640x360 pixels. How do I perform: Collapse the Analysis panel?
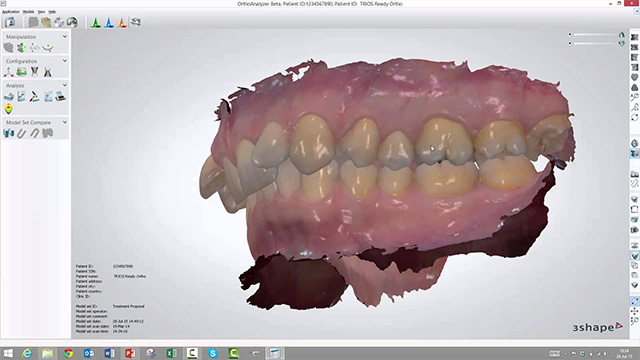[x=64, y=85]
